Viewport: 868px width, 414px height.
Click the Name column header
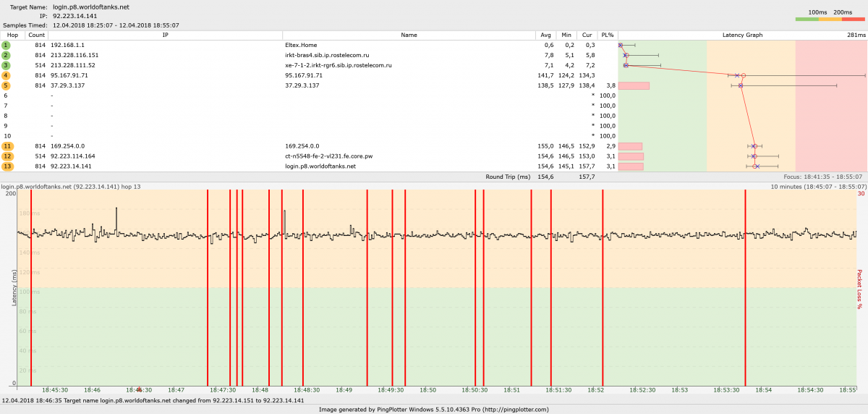pyautogui.click(x=409, y=35)
